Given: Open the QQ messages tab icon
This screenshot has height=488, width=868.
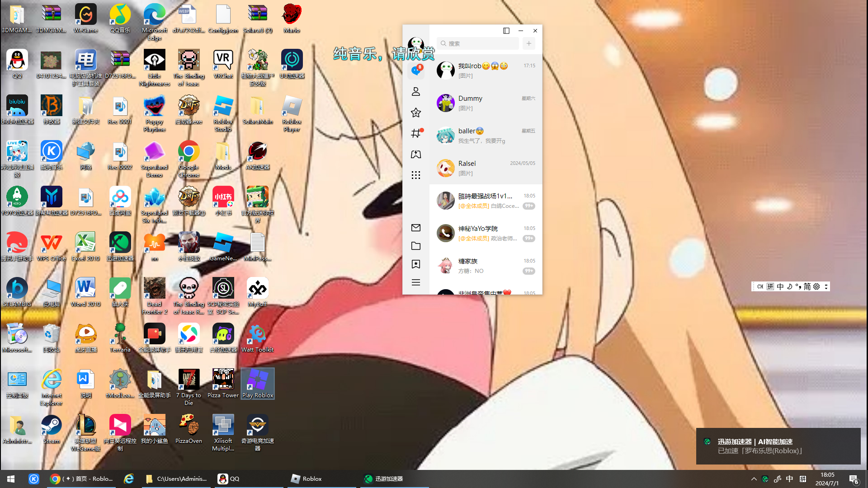Looking at the screenshot, I should [x=416, y=70].
